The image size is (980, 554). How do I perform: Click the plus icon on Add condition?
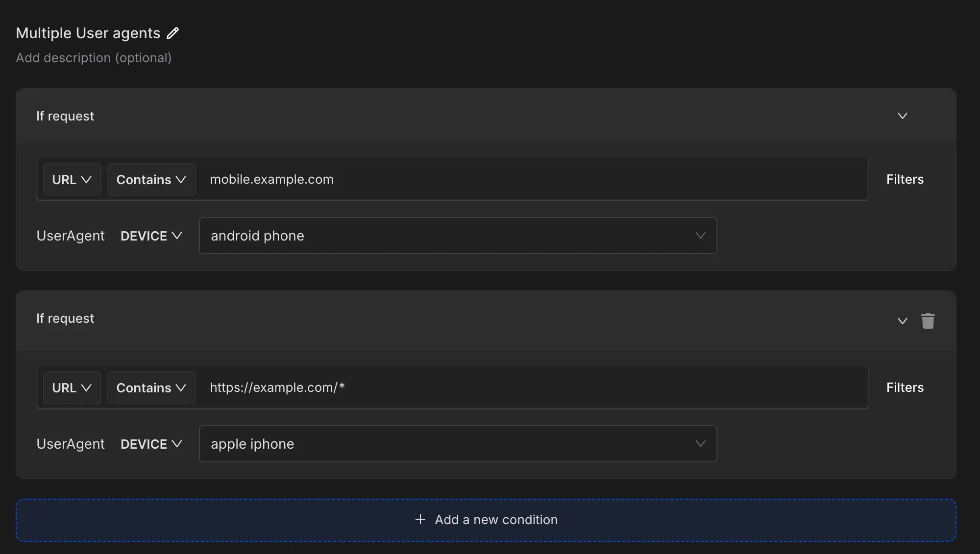420,520
